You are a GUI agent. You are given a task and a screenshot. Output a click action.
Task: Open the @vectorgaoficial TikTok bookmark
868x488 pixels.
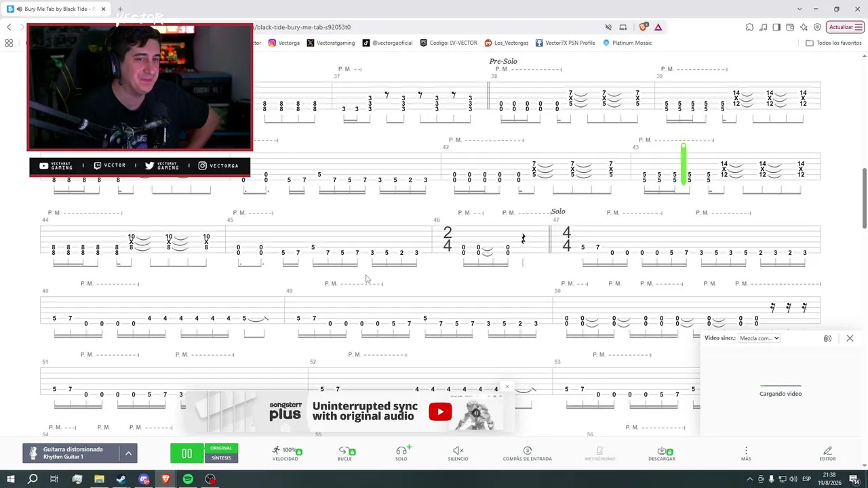[387, 43]
